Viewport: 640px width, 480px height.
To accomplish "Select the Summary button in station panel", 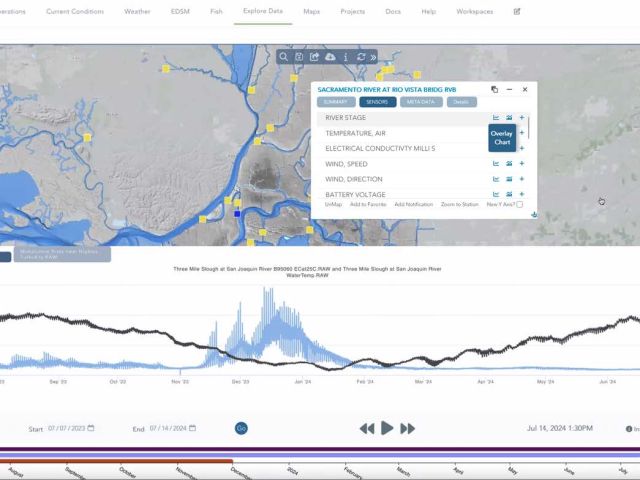I will (336, 102).
